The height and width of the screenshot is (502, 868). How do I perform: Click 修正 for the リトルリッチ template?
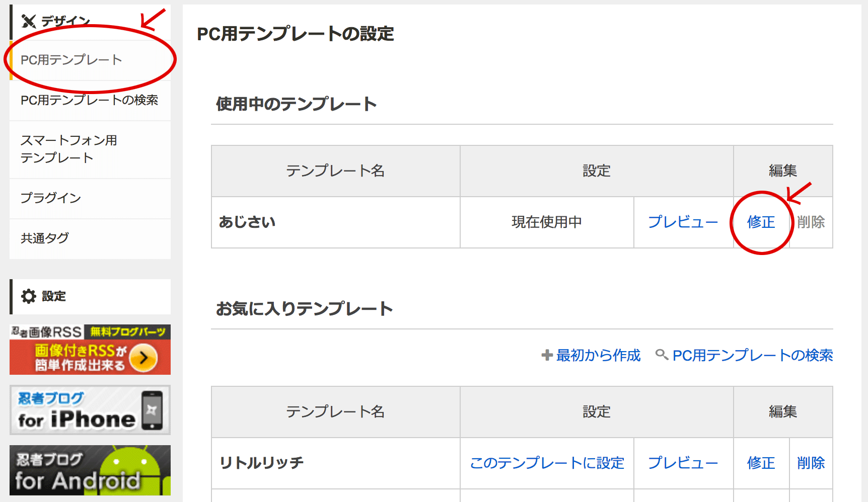tap(761, 463)
